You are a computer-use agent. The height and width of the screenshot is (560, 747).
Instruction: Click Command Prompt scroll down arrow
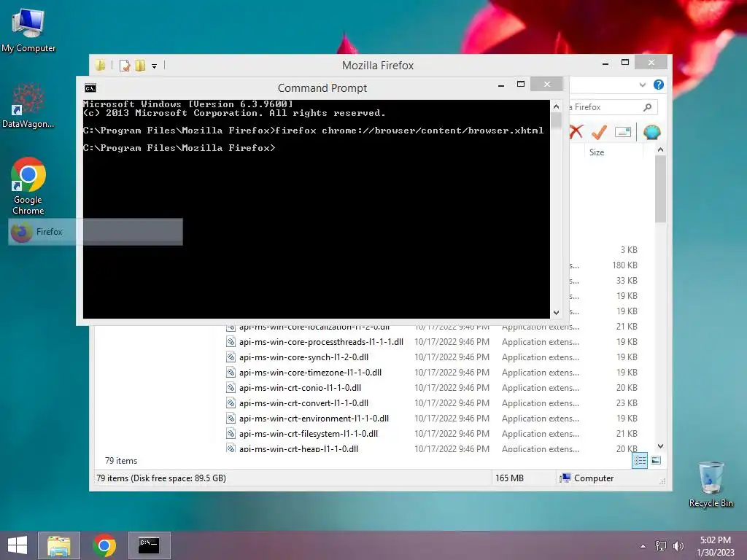click(x=556, y=312)
